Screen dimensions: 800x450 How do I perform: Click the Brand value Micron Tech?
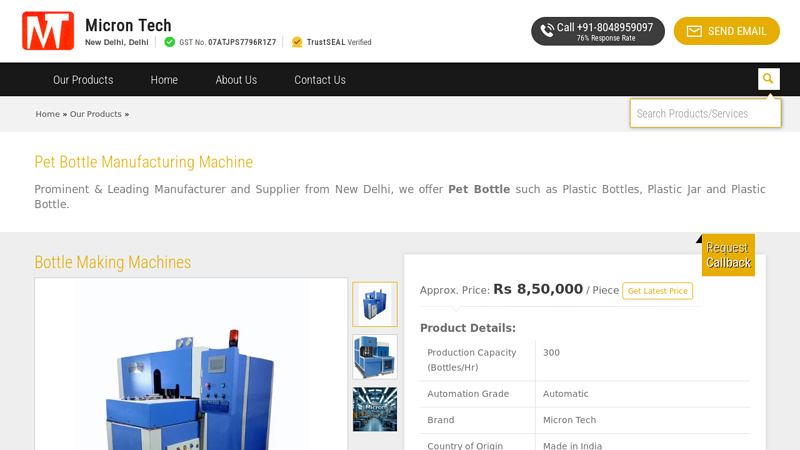(x=569, y=420)
